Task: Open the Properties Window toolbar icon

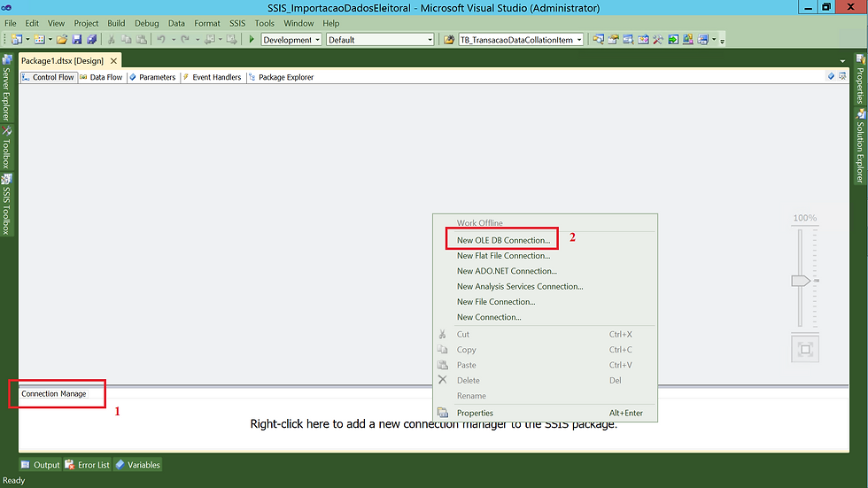Action: pyautogui.click(x=613, y=39)
